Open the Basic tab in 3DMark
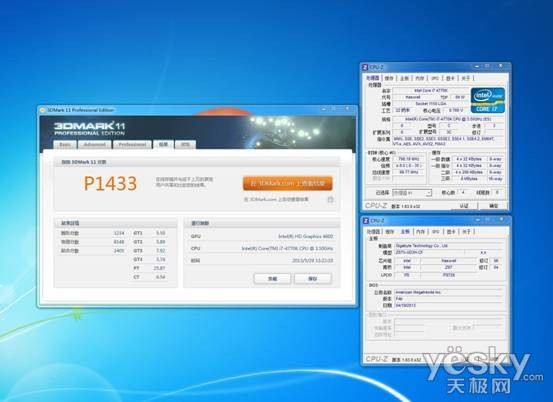Viewport: 553px width, 402px height. pyautogui.click(x=65, y=145)
